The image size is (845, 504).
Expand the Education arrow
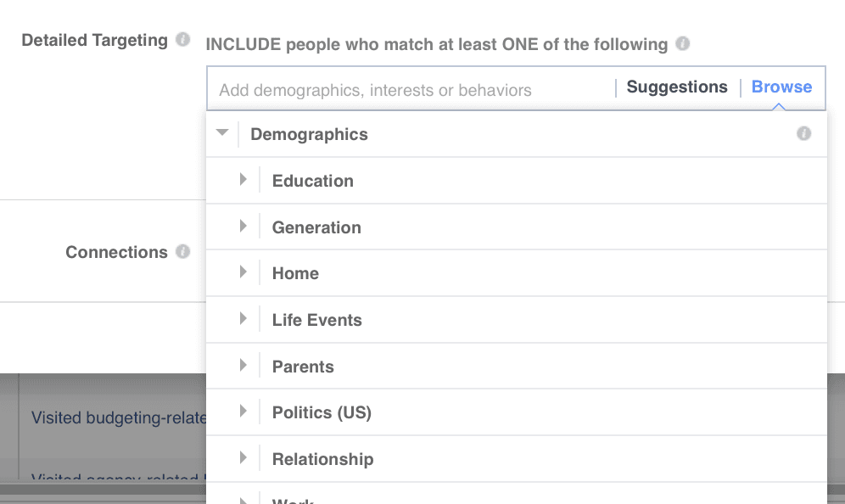(243, 180)
